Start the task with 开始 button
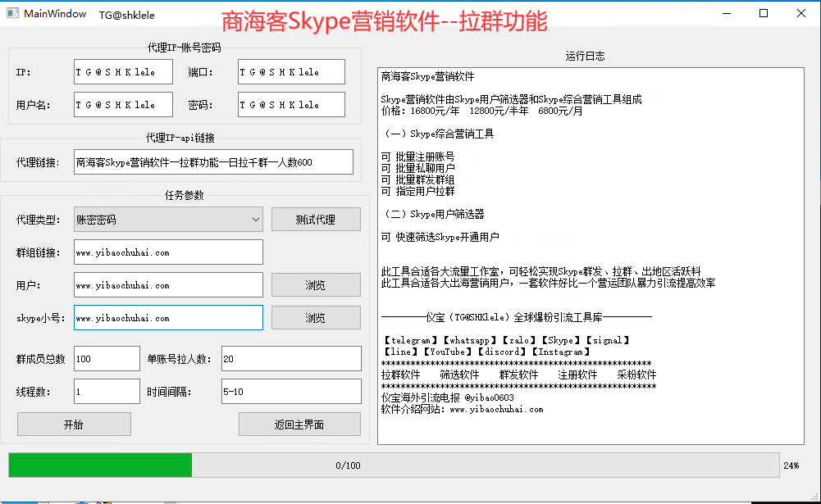Viewport: 821px width, 504px height. coord(74,424)
